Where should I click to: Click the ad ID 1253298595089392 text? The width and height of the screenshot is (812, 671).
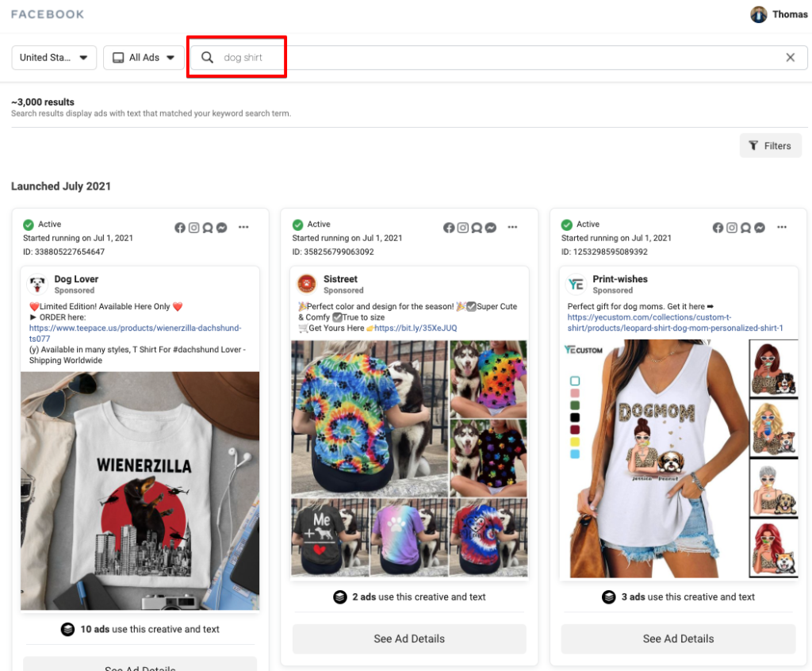(604, 251)
